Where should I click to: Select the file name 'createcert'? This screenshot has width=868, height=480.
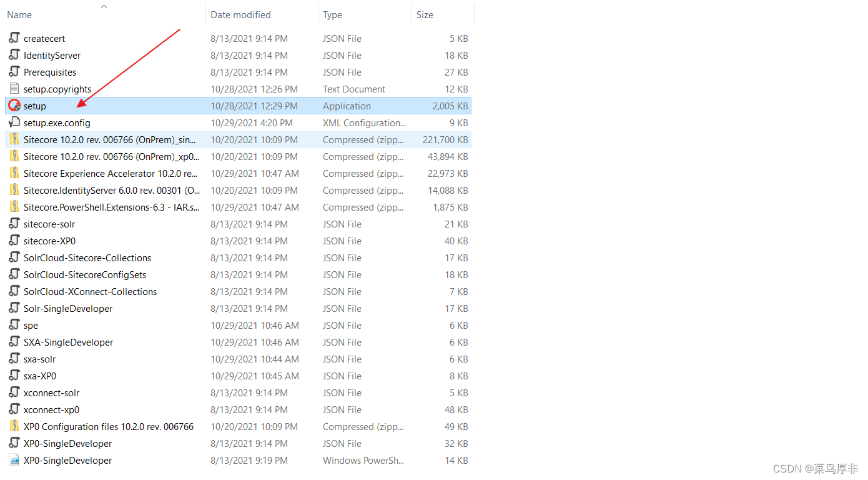click(x=44, y=39)
